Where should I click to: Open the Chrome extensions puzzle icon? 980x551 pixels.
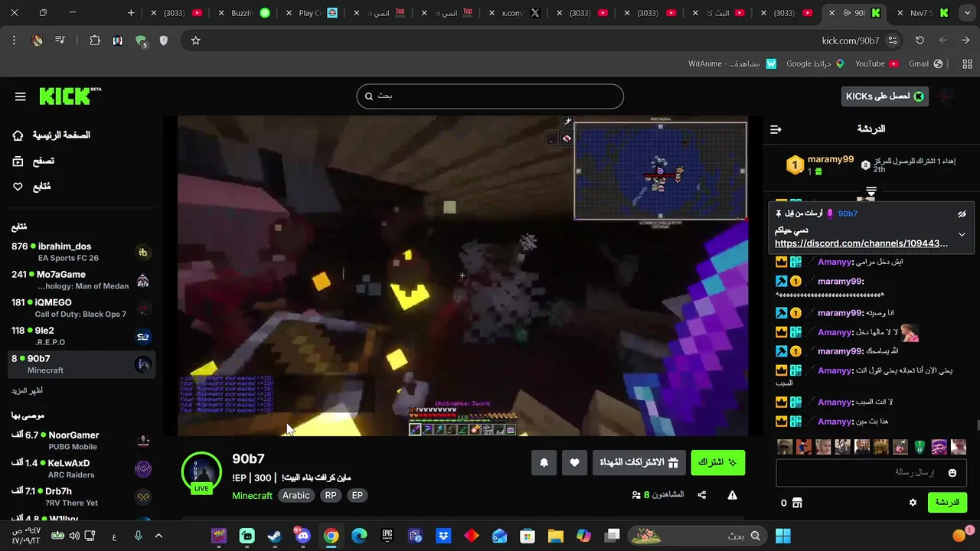[x=95, y=41]
